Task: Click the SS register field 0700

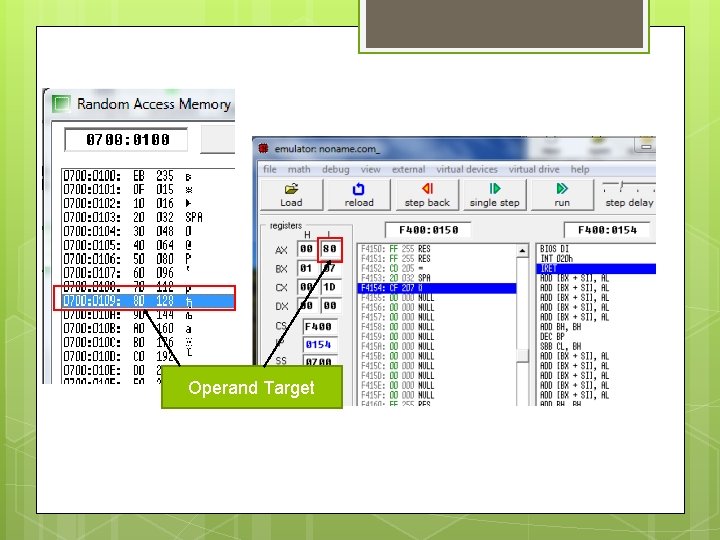Action: 318,361
